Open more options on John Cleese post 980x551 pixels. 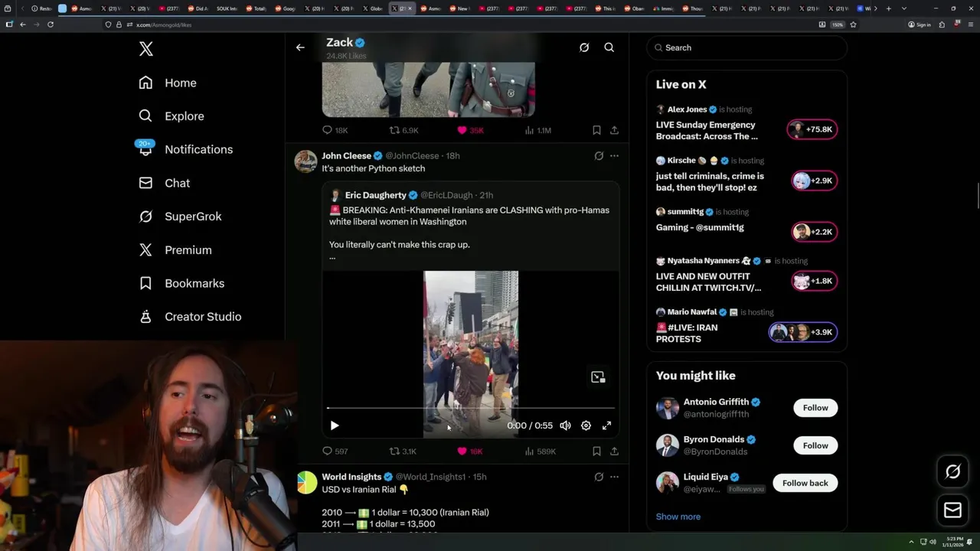[614, 155]
